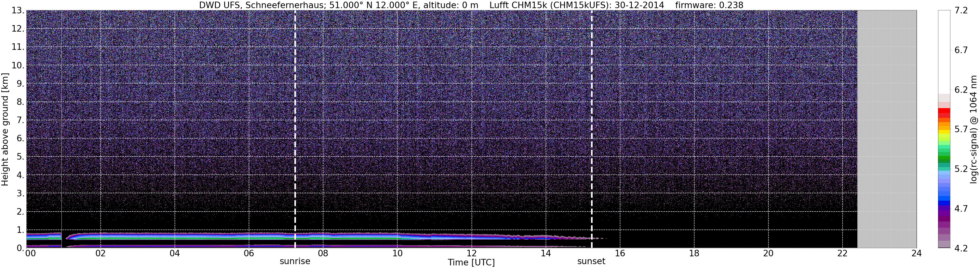Click the Time [UTC] axis label
This screenshot has width=980, height=269.
click(x=471, y=262)
